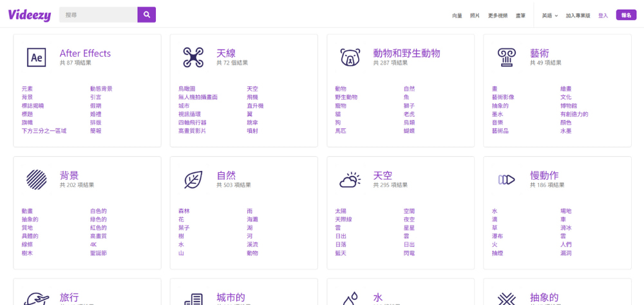Click the sun-and-cloud icon for 天空

coord(350,180)
